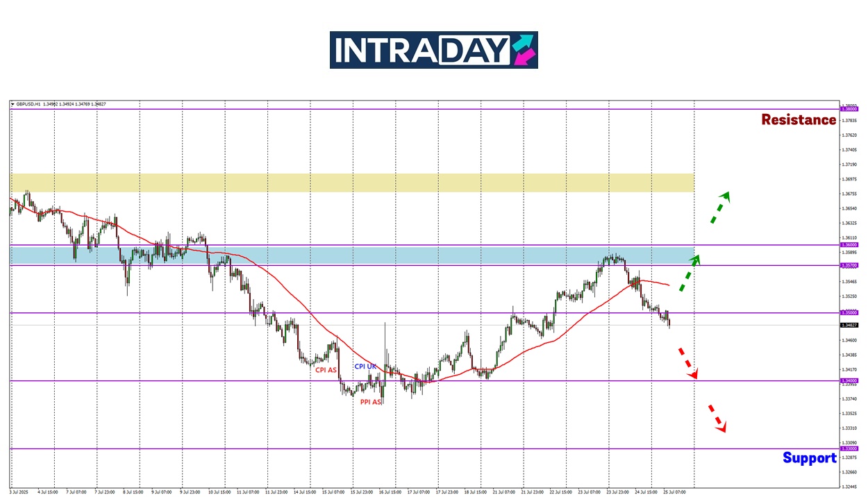Screen dimensions: 868x497
Task: Select the 1.38000 resistance price tag
Action: (849, 109)
